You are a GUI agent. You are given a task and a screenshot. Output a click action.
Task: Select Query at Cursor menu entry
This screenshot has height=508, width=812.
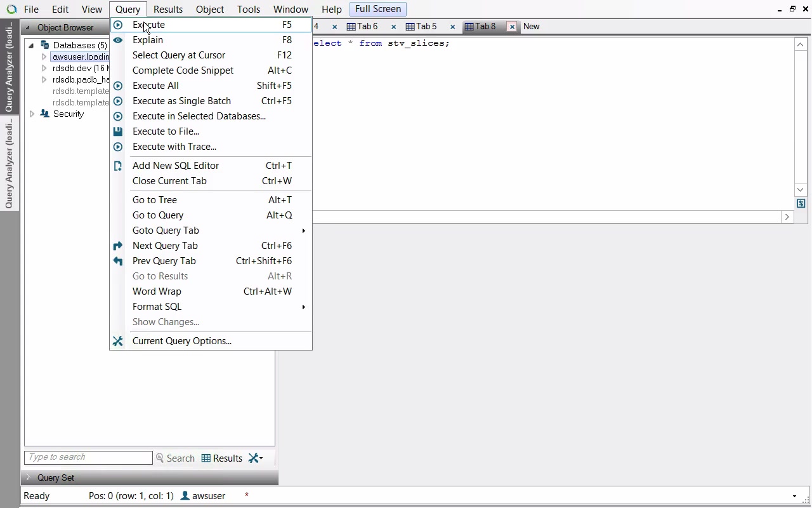pyautogui.click(x=211, y=55)
